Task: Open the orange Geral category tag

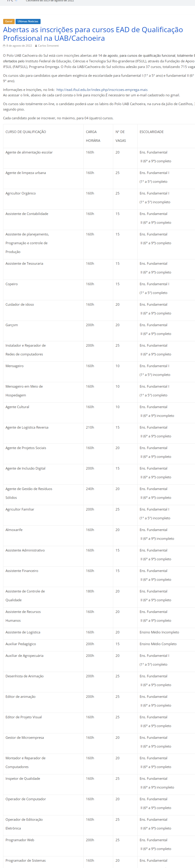Action: pos(9,22)
